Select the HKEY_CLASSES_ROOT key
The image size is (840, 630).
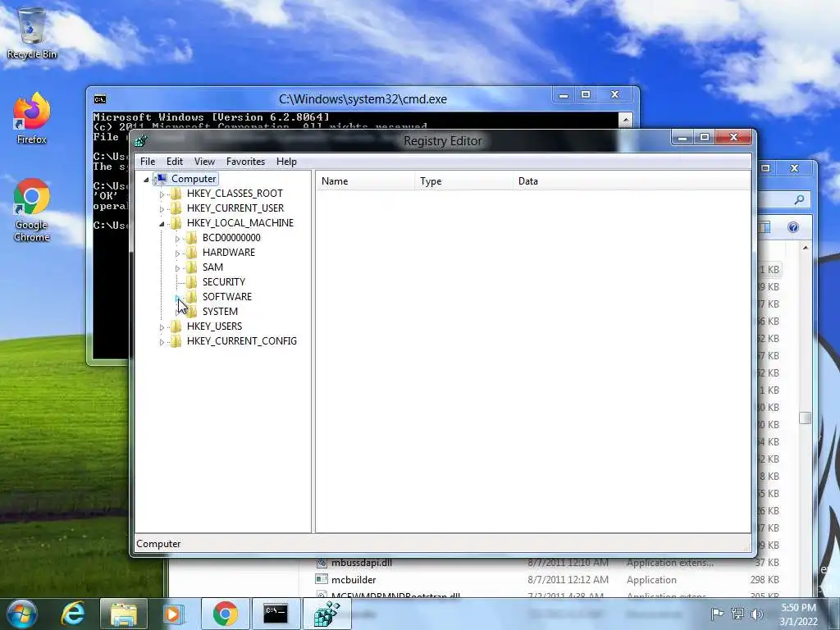[x=235, y=194]
